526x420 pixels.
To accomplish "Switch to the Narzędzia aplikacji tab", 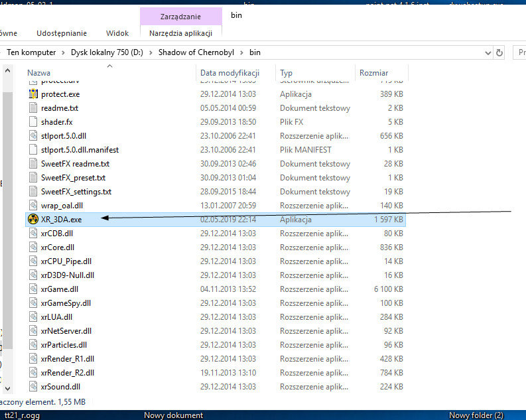I will [x=180, y=33].
